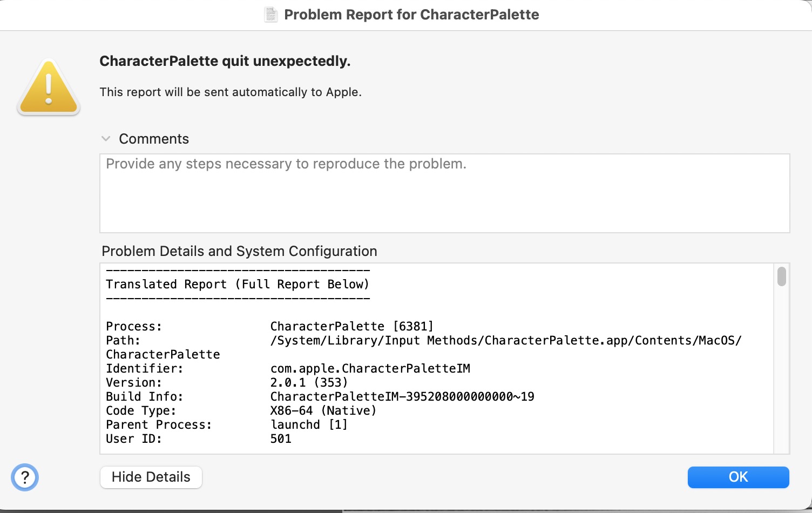Click the 'CharacterPalette quit unexpectedly' heading

click(225, 61)
